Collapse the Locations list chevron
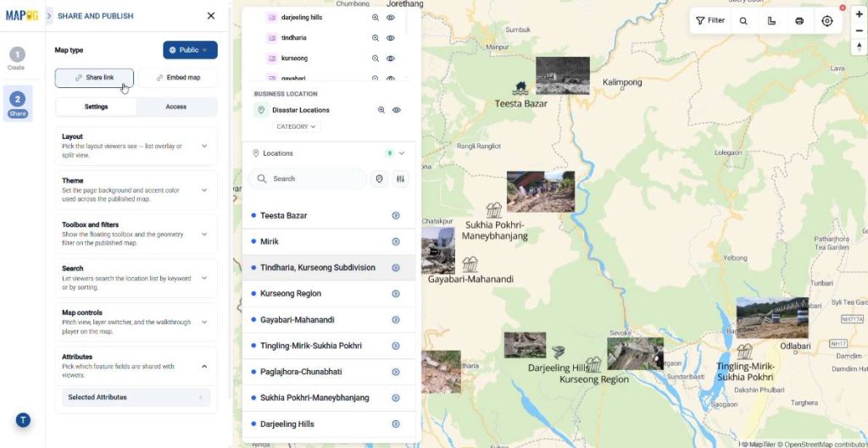The image size is (868, 448). point(402,153)
